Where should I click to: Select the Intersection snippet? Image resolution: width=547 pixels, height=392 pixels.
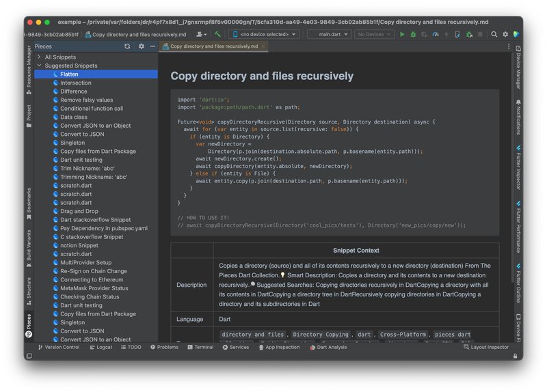click(96, 83)
